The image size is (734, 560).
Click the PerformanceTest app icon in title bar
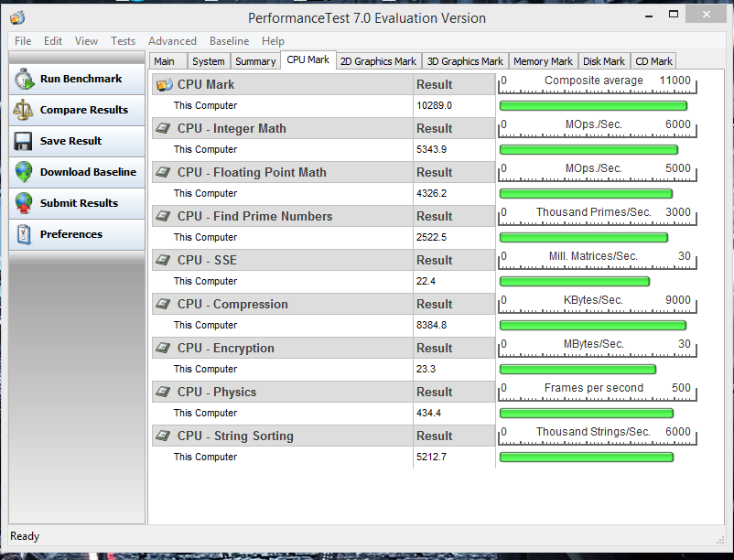tap(17, 17)
